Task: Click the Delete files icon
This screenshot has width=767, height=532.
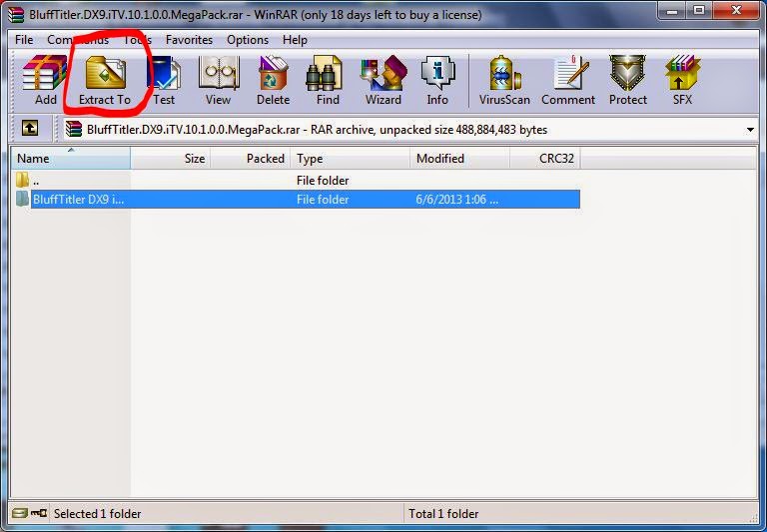Action: pos(273,73)
